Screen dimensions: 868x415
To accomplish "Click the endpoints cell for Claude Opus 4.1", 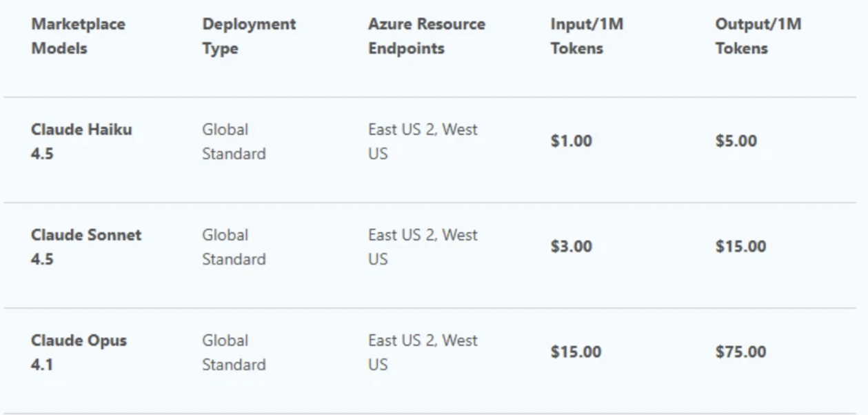I will [423, 352].
